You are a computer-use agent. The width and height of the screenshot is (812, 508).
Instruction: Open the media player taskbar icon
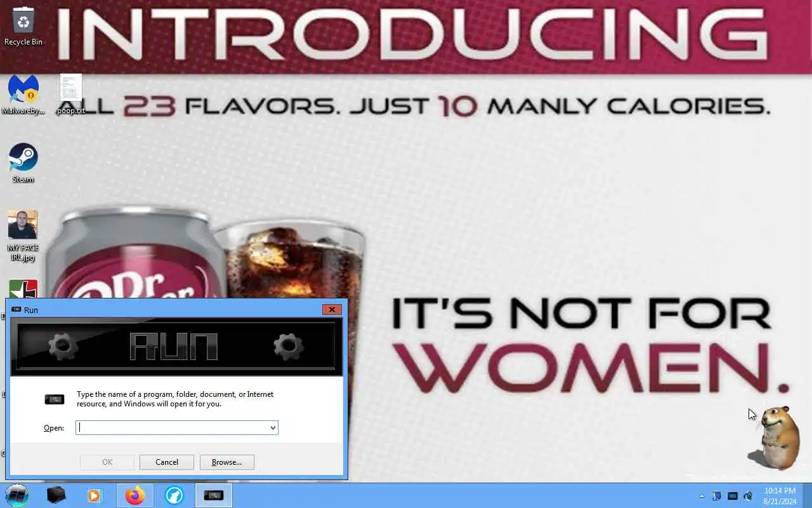pyautogui.click(x=95, y=495)
